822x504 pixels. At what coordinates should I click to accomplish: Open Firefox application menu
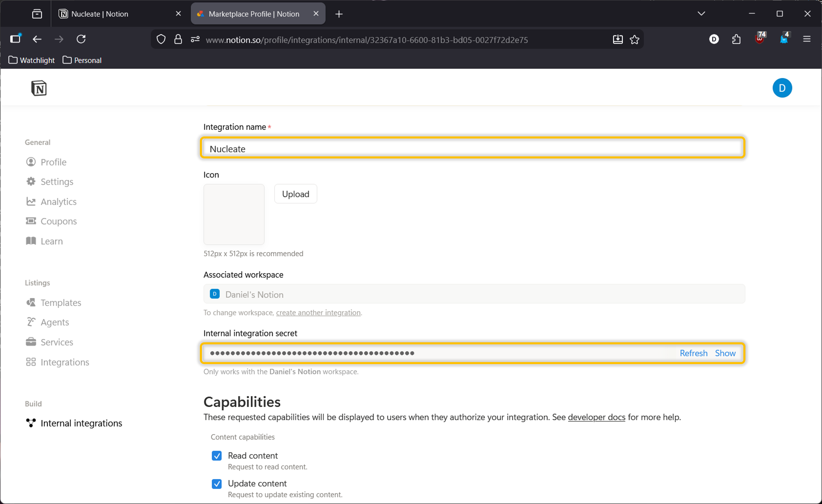pyautogui.click(x=806, y=39)
